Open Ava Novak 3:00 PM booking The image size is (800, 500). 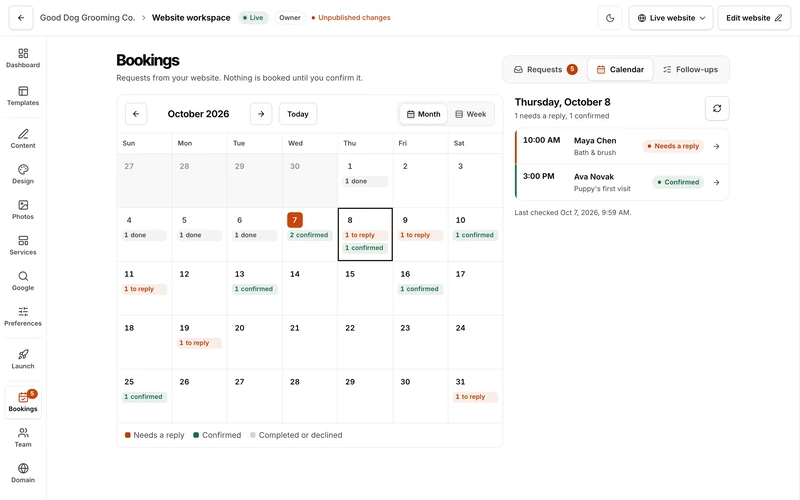coord(622,182)
